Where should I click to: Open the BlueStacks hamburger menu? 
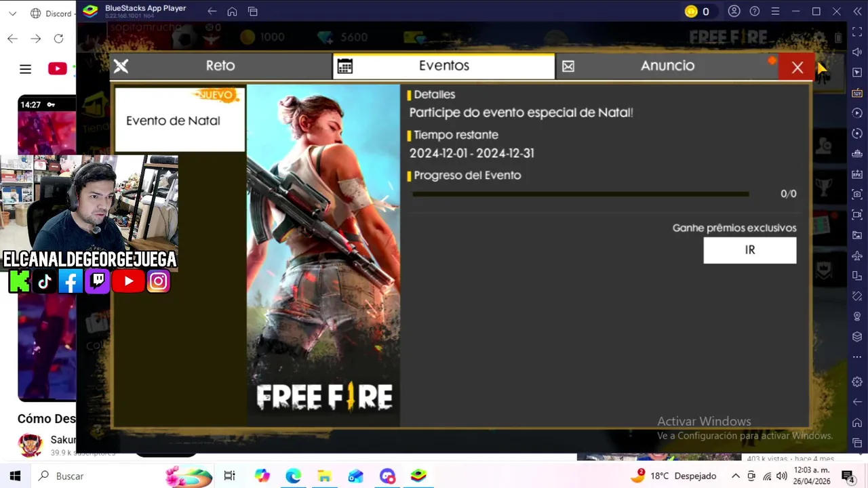(775, 12)
